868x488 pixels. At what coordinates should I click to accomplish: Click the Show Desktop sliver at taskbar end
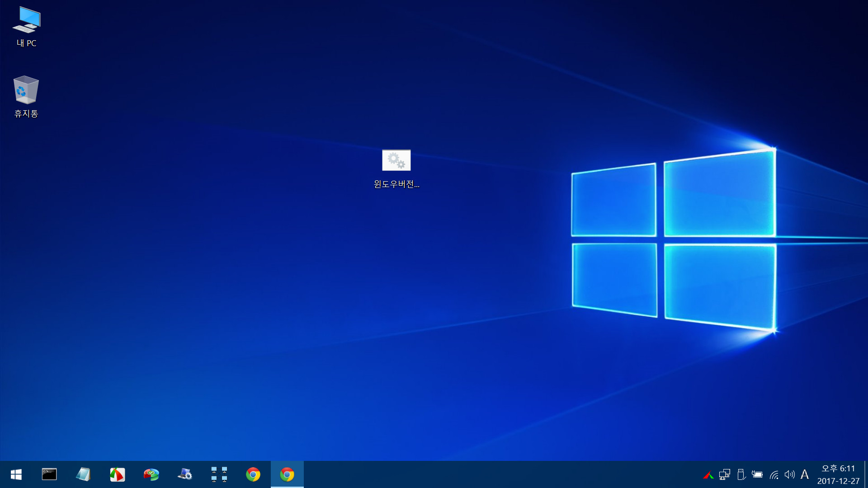click(866, 474)
